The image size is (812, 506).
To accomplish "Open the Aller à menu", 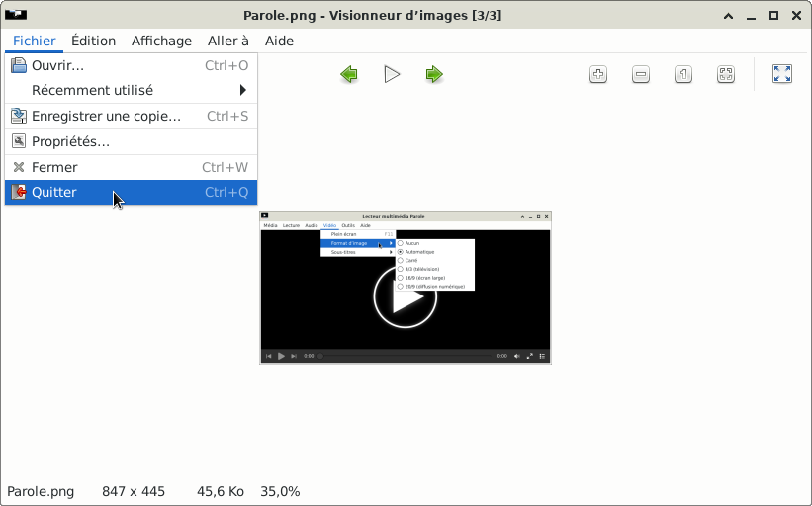I will [227, 41].
